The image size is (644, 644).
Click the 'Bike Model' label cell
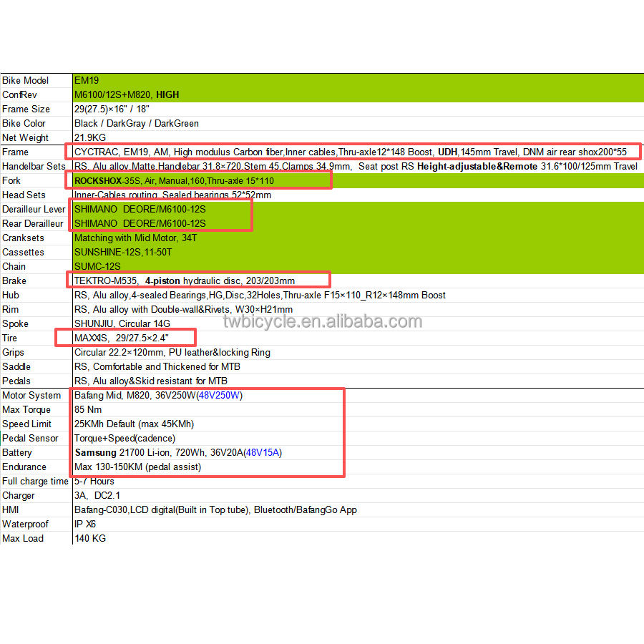tap(26, 80)
